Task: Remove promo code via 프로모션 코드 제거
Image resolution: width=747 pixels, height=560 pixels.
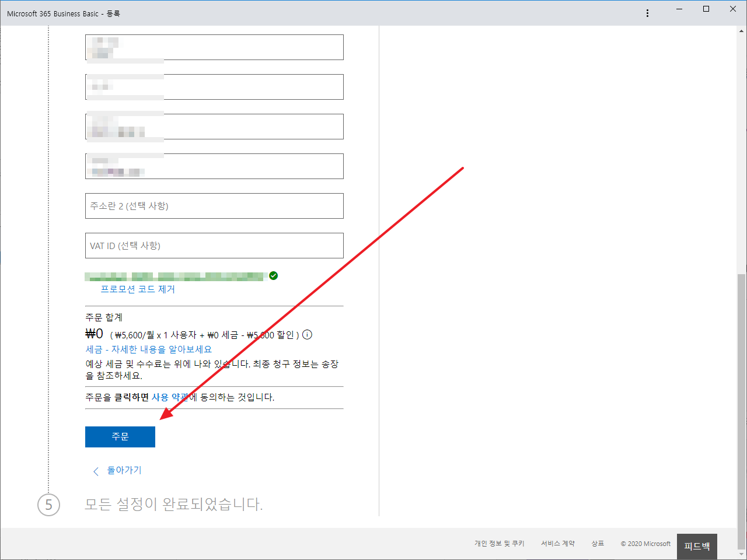Action: 138,289
